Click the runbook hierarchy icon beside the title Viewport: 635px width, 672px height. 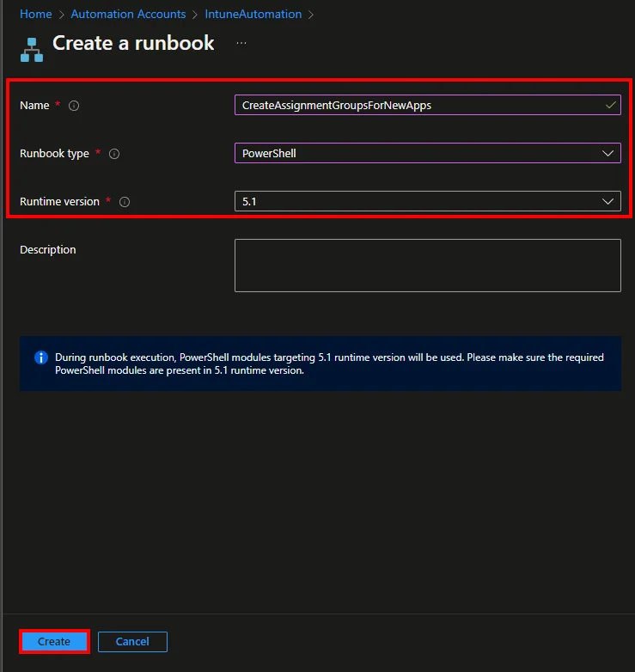(32, 50)
